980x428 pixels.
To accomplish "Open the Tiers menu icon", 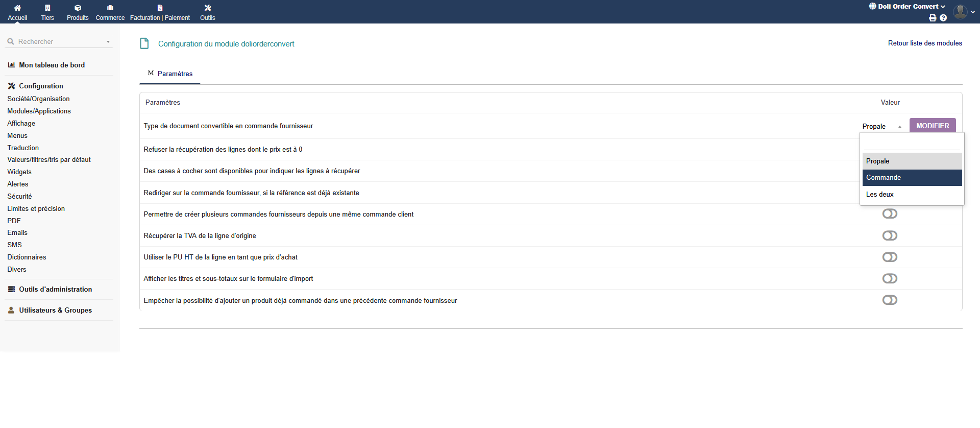I will pos(47,8).
